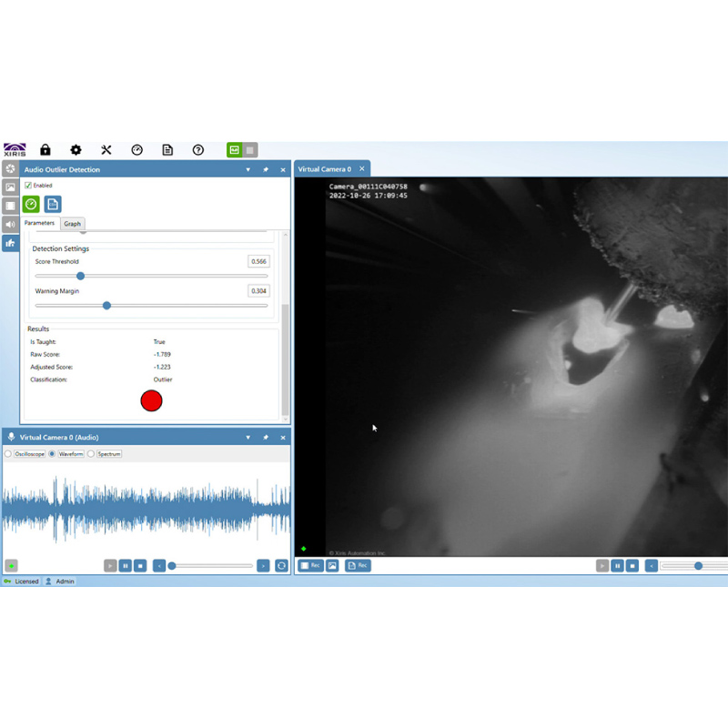Open the image sidebar icon

pos(10,187)
